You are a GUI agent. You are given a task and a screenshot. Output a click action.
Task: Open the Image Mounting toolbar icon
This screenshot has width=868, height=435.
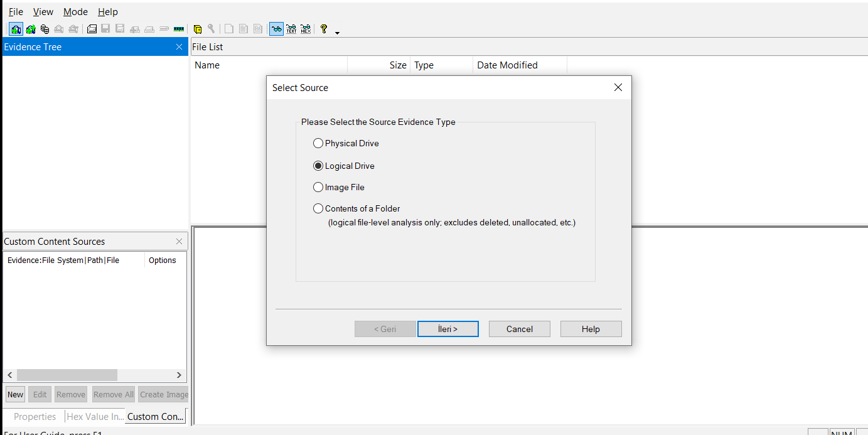pos(45,29)
